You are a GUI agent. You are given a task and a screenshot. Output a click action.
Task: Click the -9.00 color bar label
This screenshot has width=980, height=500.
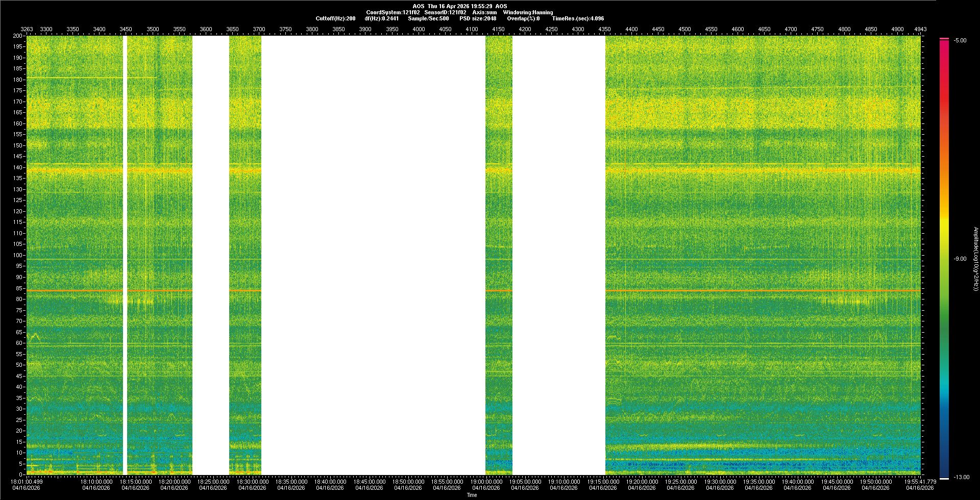tap(960, 259)
